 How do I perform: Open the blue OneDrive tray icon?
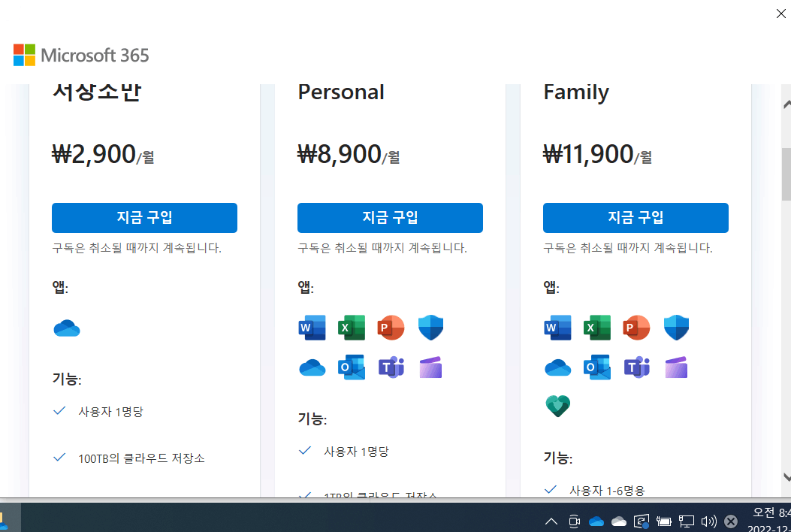click(596, 521)
